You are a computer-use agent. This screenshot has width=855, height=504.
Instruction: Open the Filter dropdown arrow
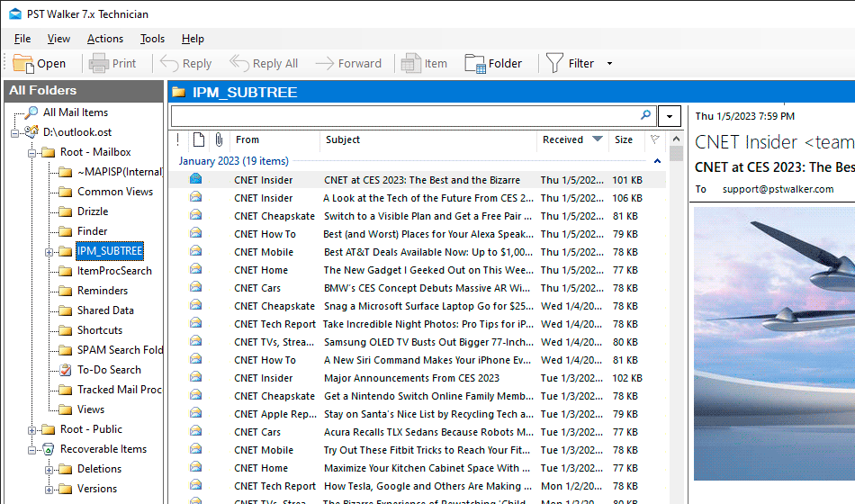(x=609, y=64)
